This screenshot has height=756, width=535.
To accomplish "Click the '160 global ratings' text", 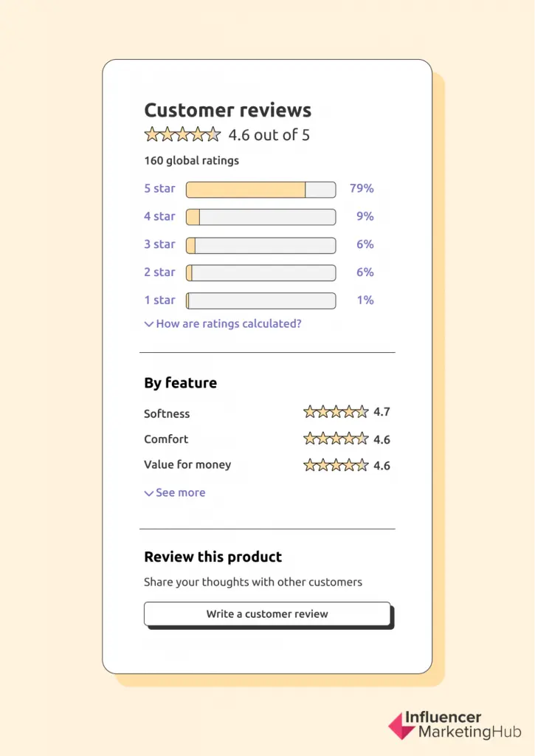I will pyautogui.click(x=191, y=160).
